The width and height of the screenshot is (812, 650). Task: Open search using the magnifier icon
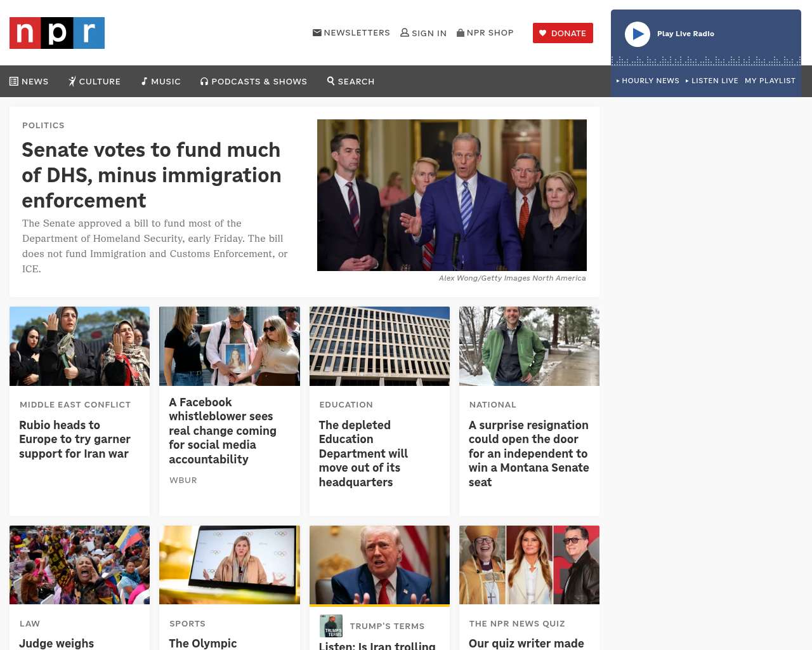(331, 81)
